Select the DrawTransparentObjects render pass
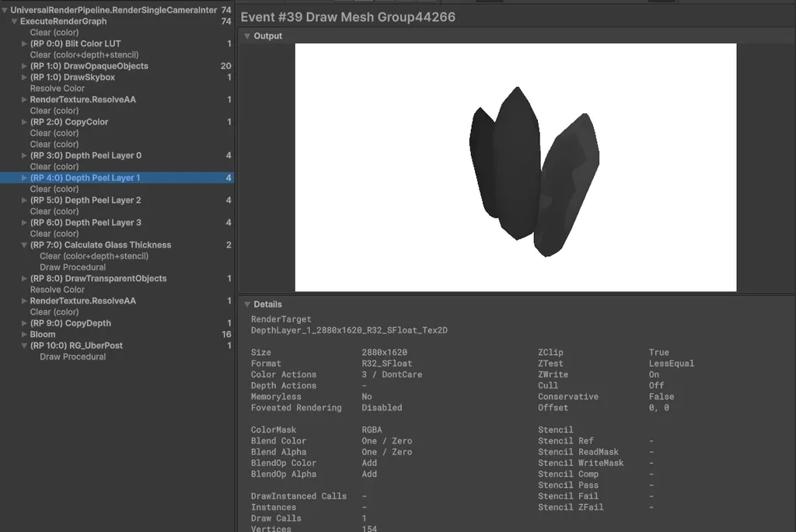796x532 pixels. coord(98,278)
